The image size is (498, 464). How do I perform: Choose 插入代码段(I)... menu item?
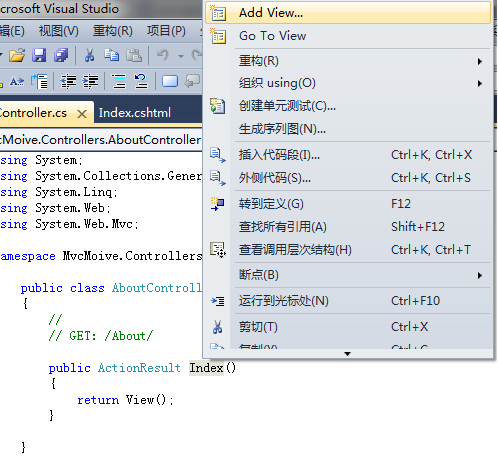(348, 155)
